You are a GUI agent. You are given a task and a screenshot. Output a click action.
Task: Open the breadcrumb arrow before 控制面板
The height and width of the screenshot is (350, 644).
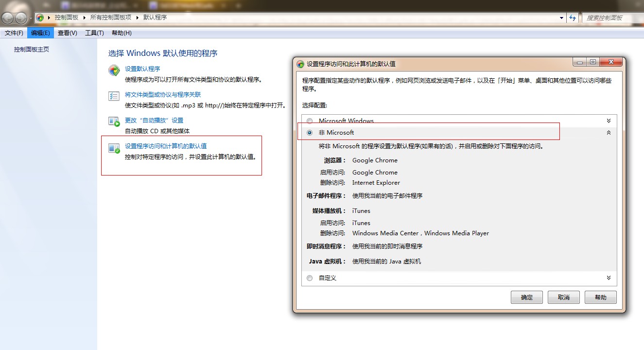[49, 17]
